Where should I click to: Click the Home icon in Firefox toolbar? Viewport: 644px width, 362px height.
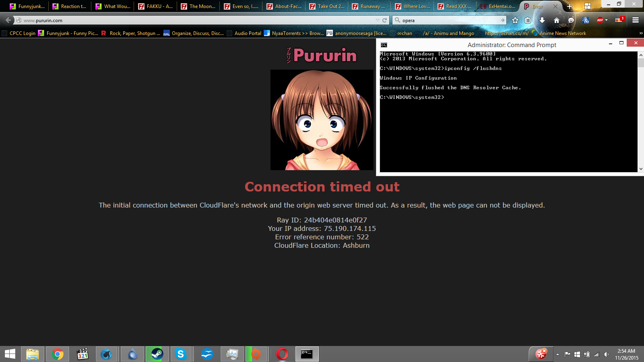pyautogui.click(x=557, y=20)
